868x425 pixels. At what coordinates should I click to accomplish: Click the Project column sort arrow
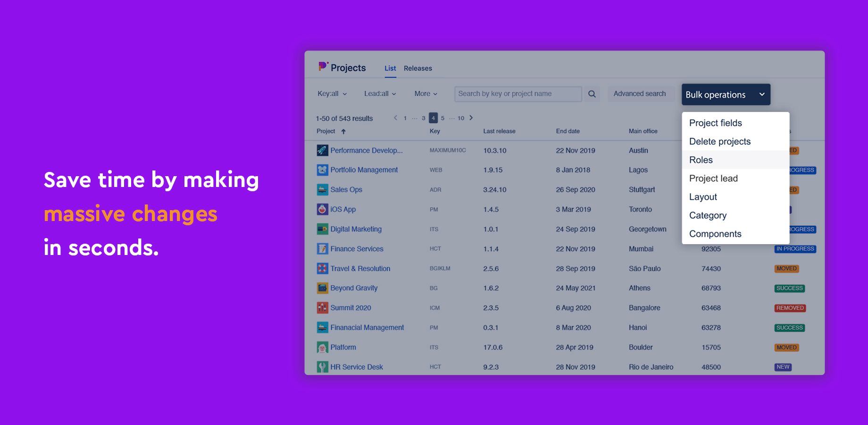click(343, 131)
